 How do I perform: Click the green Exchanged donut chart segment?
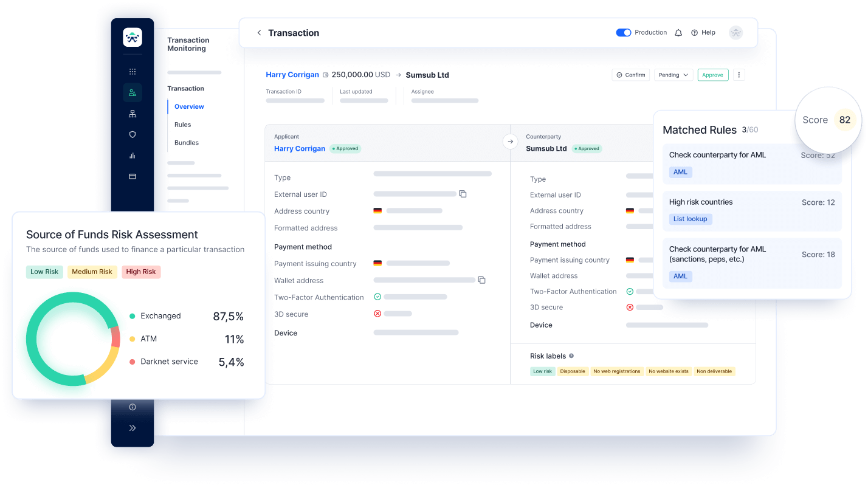[x=36, y=359]
